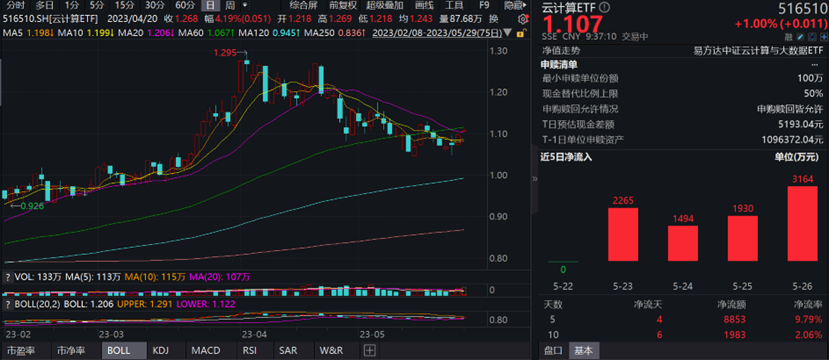The height and width of the screenshot is (360, 829).
Task: Click question mark icon next to VOL
Action: (8, 276)
